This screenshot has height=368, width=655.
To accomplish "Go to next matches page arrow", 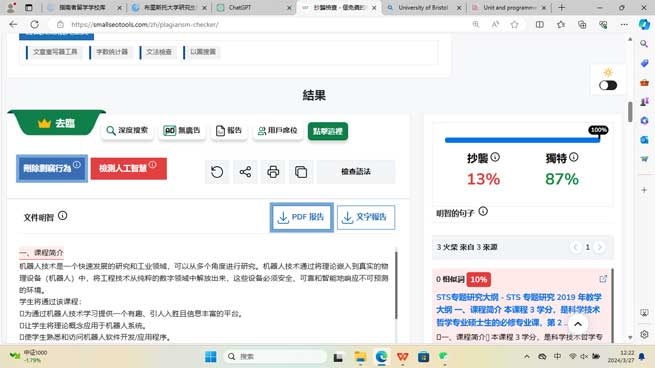I will 599,247.
